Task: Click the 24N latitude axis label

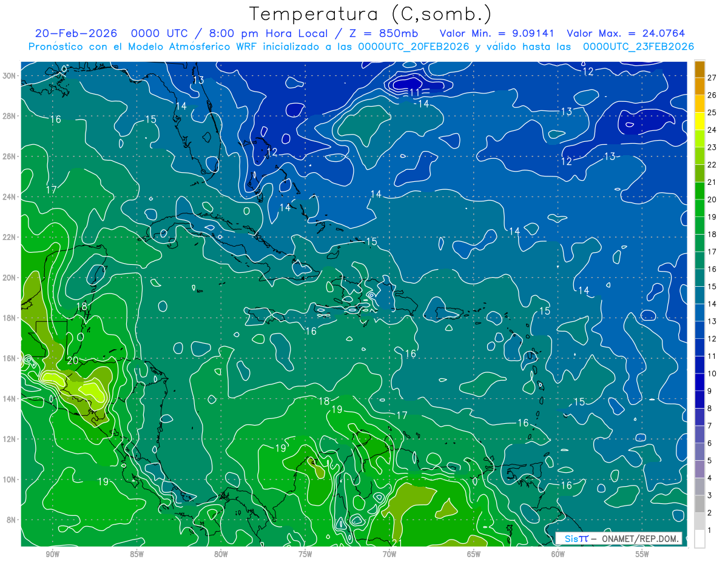Action: point(10,197)
